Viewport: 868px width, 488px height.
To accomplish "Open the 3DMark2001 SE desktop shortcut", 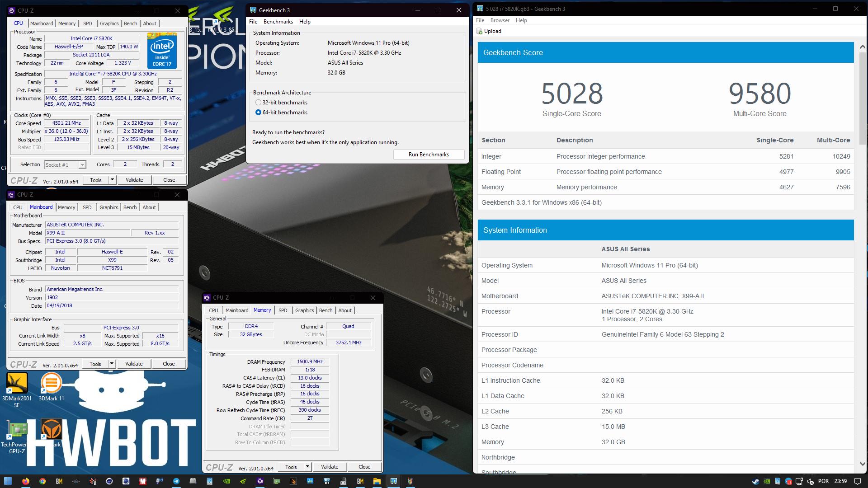I will [17, 390].
